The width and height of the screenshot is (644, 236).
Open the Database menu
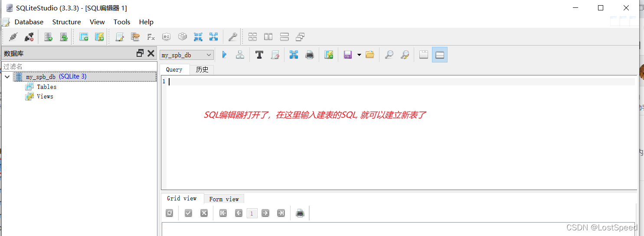click(29, 22)
